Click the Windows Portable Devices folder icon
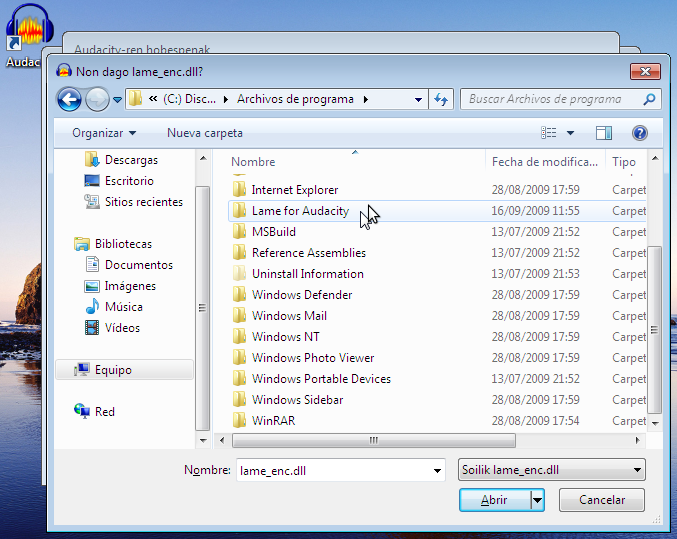Screen dimensions: 677x539 click(239, 379)
